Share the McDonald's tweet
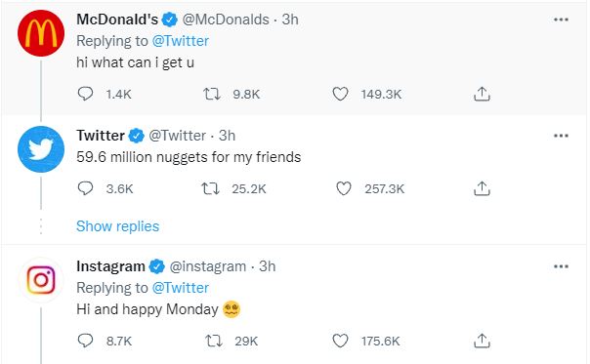The width and height of the screenshot is (590, 364). point(482,94)
